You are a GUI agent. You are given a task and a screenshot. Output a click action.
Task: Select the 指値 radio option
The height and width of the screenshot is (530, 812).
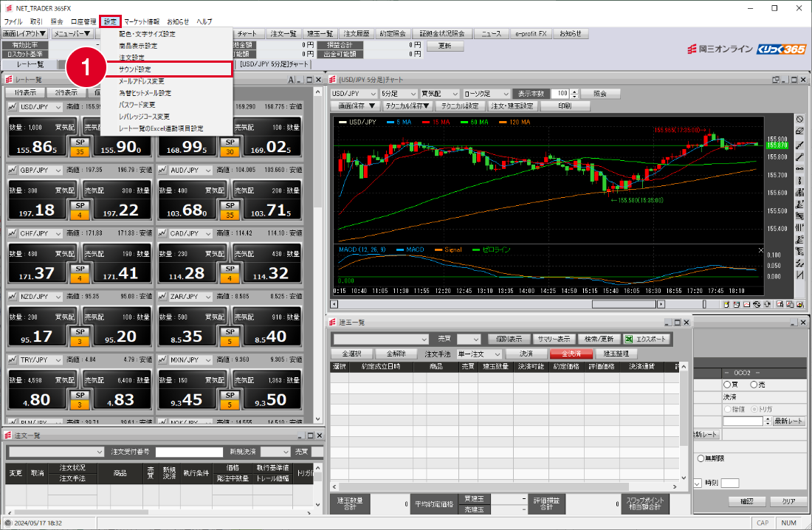[727, 409]
